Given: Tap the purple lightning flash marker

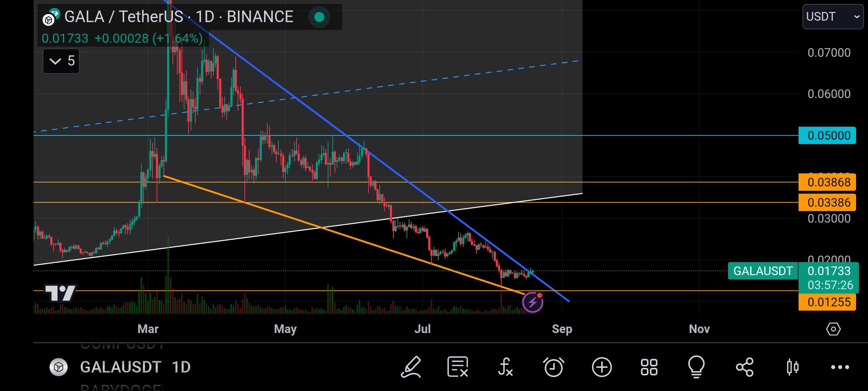Looking at the screenshot, I should 533,302.
